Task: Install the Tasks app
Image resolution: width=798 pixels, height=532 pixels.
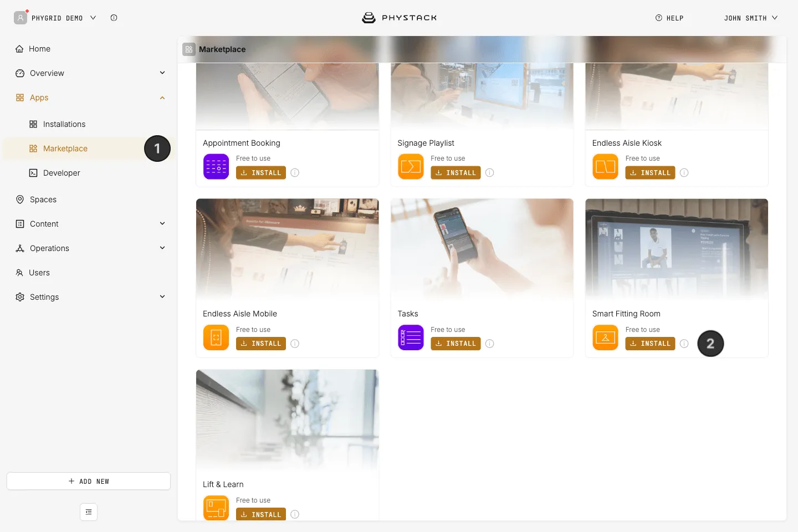Action: (x=456, y=344)
